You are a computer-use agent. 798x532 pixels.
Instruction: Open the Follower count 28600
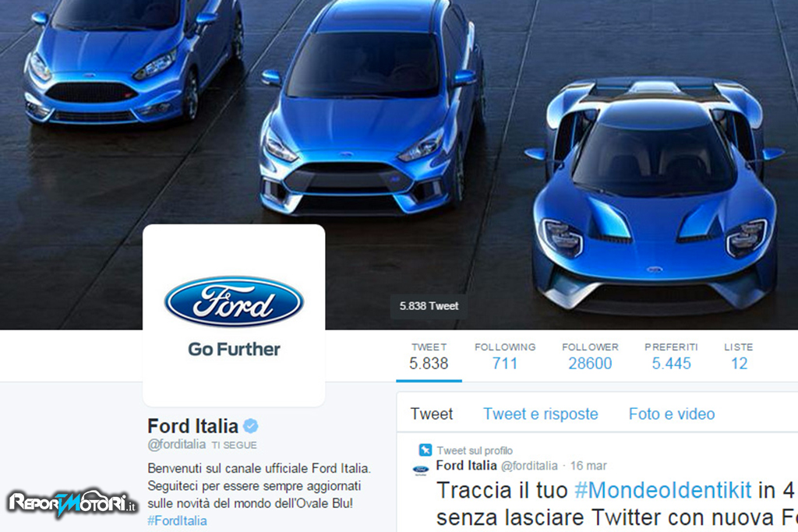[590, 356]
